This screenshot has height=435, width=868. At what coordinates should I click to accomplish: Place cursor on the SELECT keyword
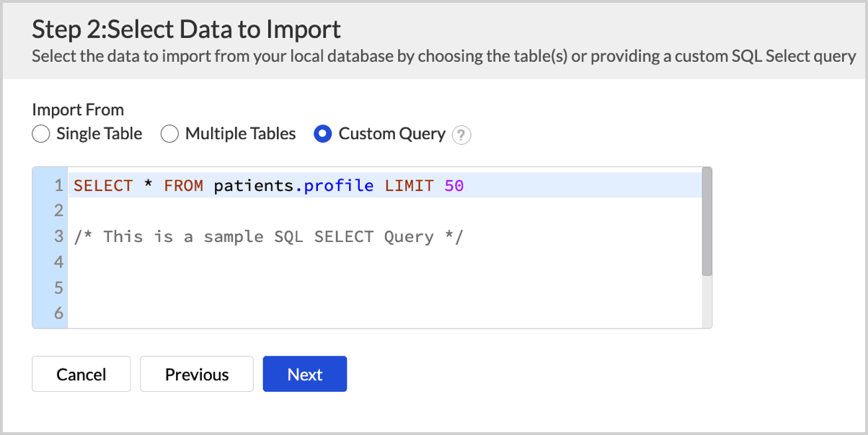[103, 186]
